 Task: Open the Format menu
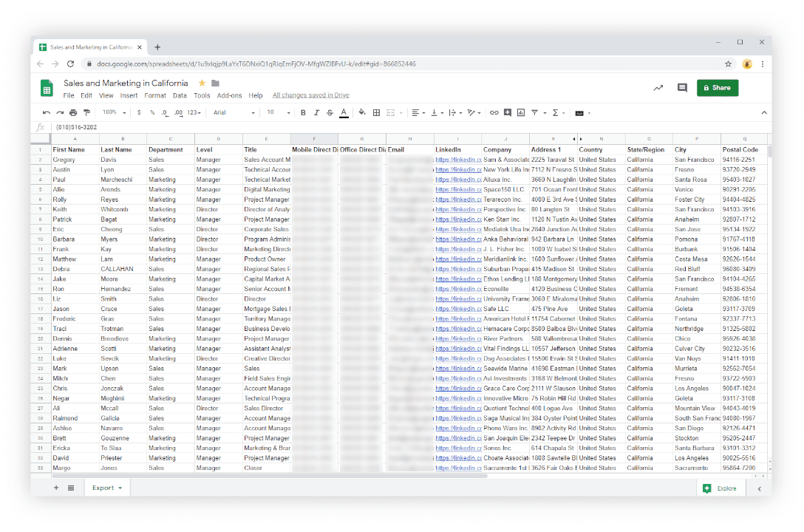(155, 95)
